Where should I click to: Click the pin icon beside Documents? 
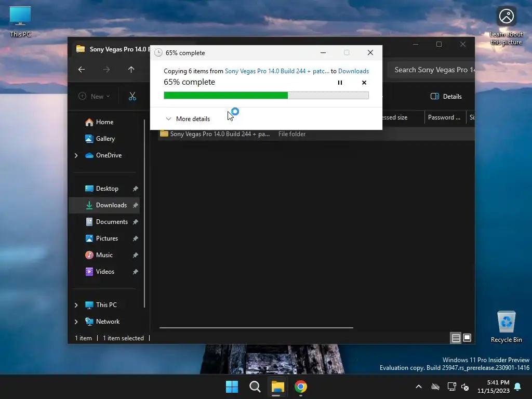(x=136, y=222)
